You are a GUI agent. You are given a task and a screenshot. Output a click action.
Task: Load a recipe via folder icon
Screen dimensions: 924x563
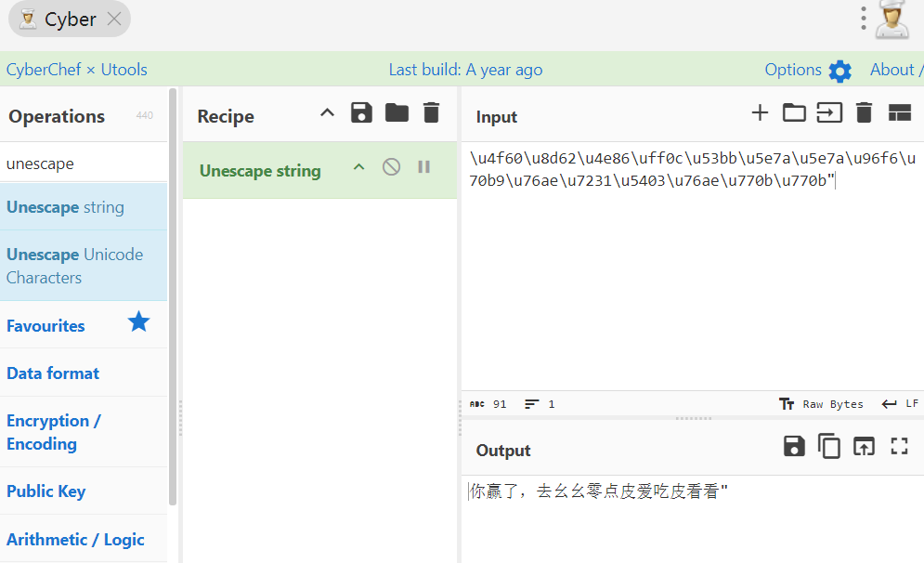pos(397,112)
